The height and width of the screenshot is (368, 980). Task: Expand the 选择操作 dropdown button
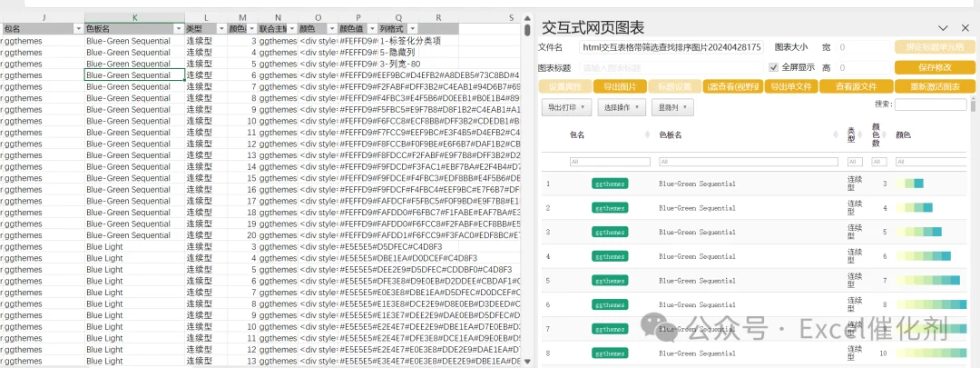(622, 107)
